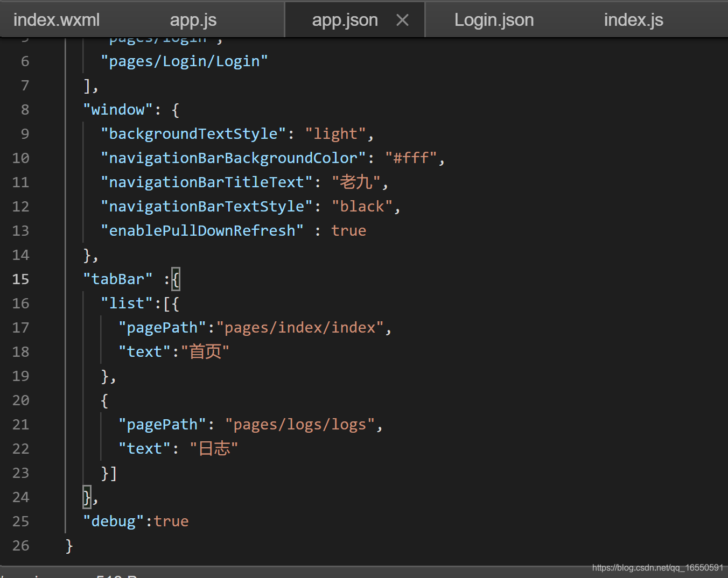Click the true value on line 25
728x578 pixels.
click(x=171, y=521)
